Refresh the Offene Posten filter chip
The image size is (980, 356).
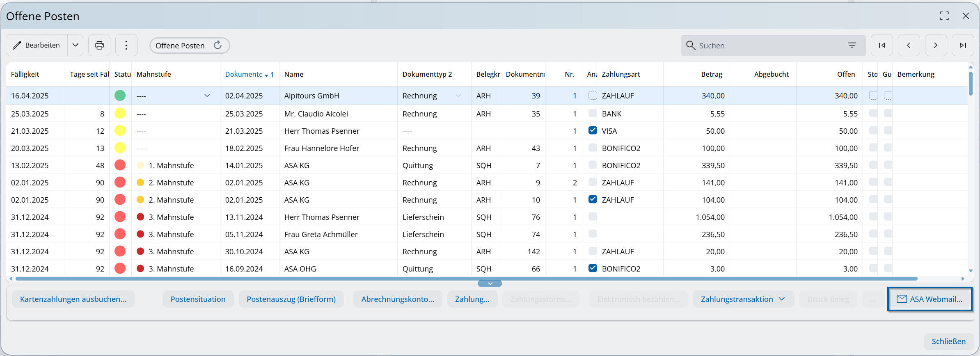click(x=218, y=45)
